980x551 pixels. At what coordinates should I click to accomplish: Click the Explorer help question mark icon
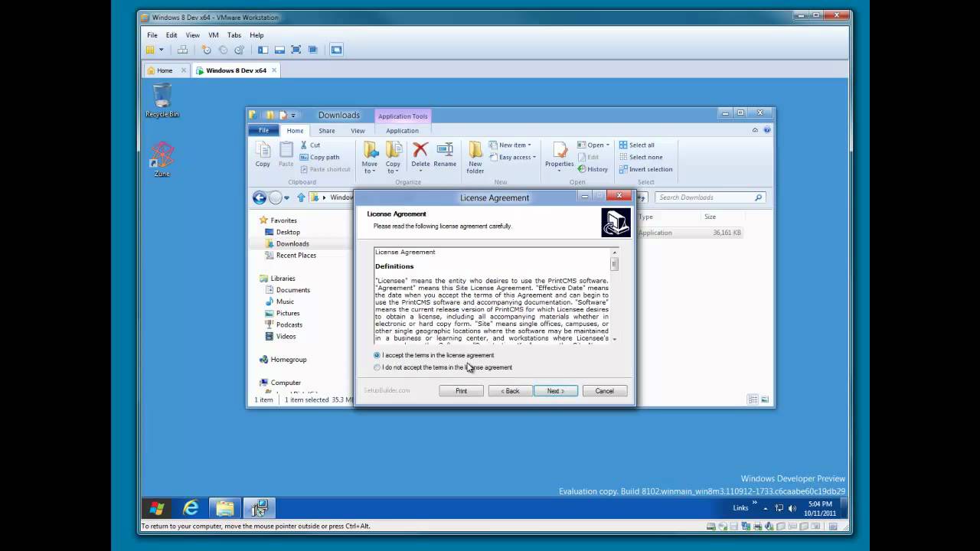[x=766, y=130]
